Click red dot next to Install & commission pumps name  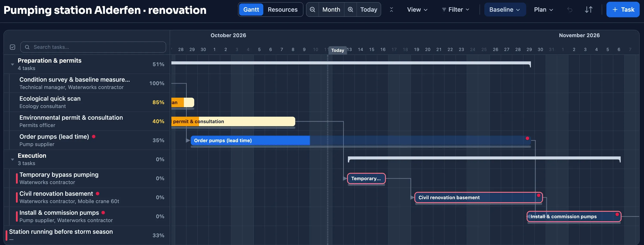coord(103,212)
